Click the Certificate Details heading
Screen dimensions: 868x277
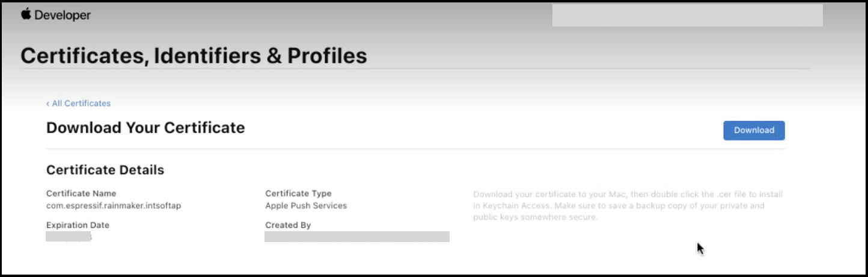[x=105, y=170]
